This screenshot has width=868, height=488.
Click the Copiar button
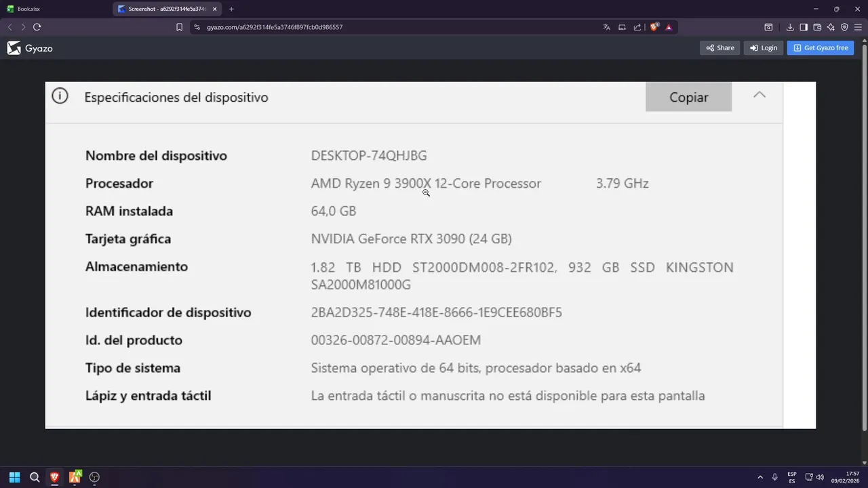pos(688,97)
